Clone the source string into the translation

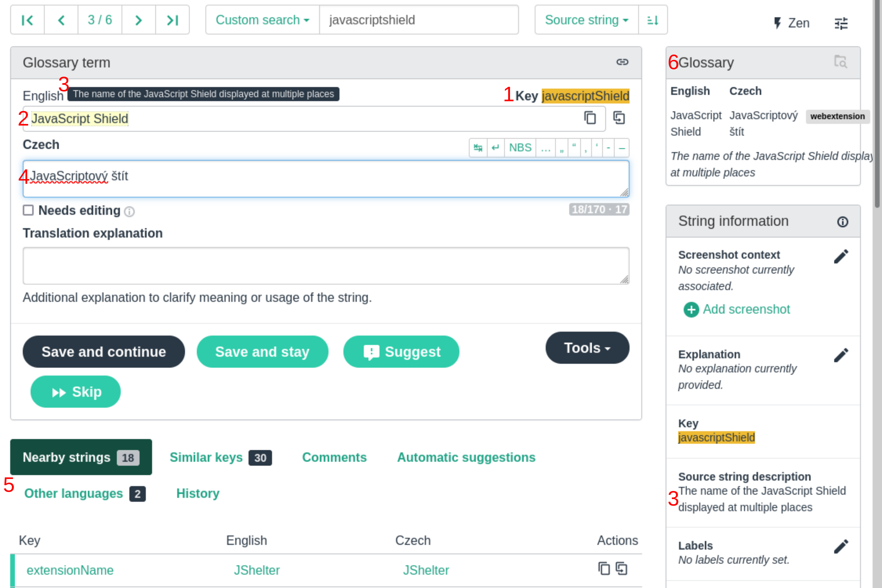619,118
